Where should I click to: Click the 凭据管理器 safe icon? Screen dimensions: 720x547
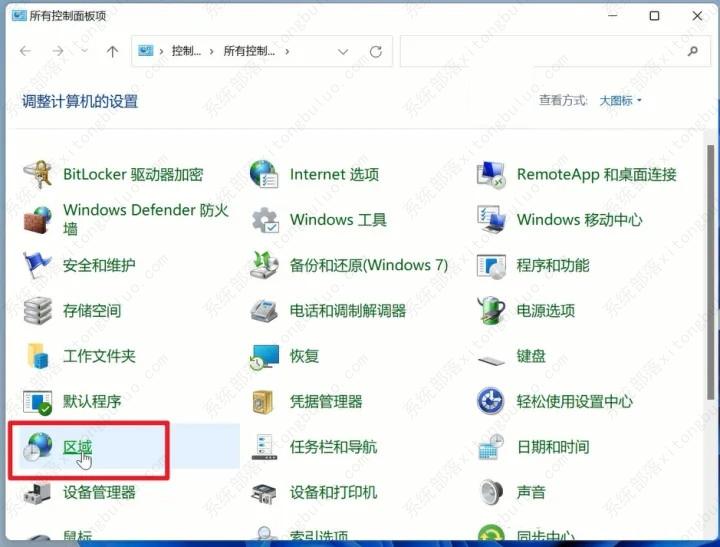265,402
